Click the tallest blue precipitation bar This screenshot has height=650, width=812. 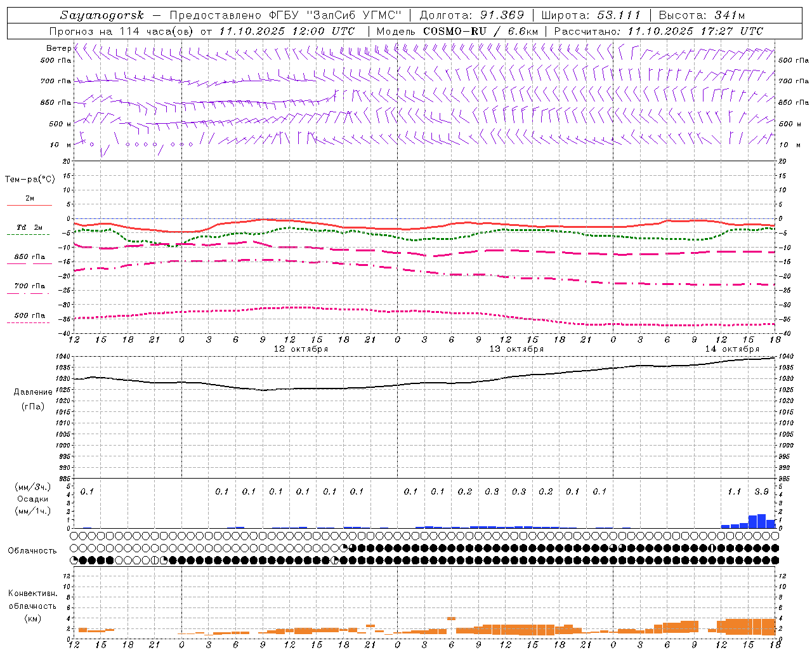tap(761, 521)
